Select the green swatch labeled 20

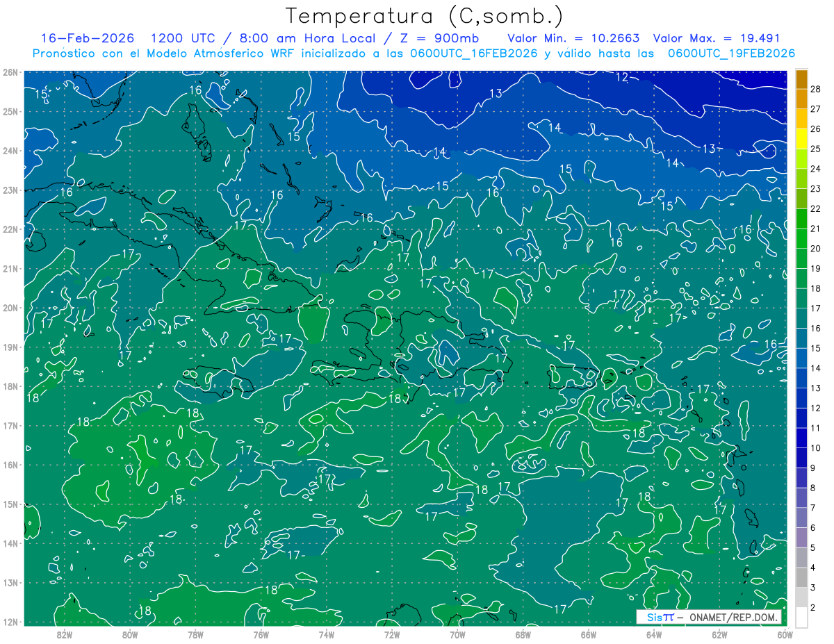pyautogui.click(x=801, y=239)
